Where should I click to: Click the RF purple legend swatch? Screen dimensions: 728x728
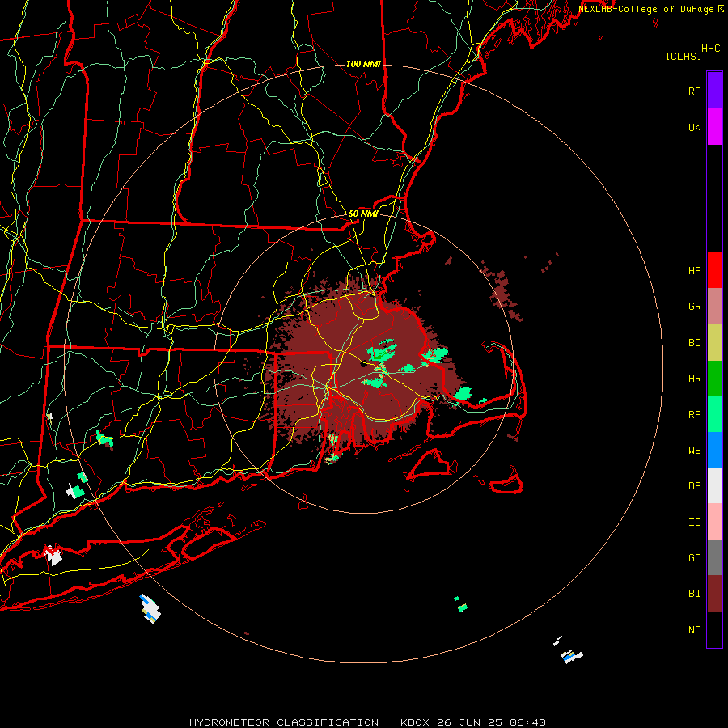pyautogui.click(x=714, y=91)
